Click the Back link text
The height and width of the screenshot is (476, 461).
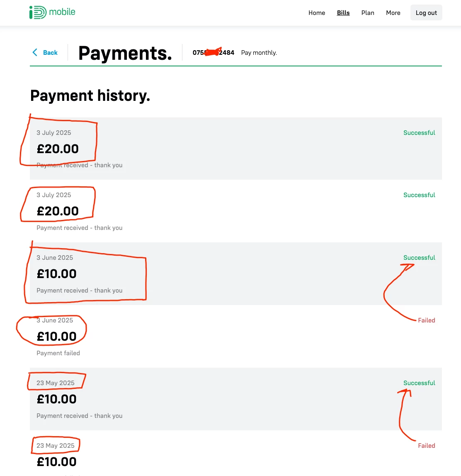[x=50, y=53]
